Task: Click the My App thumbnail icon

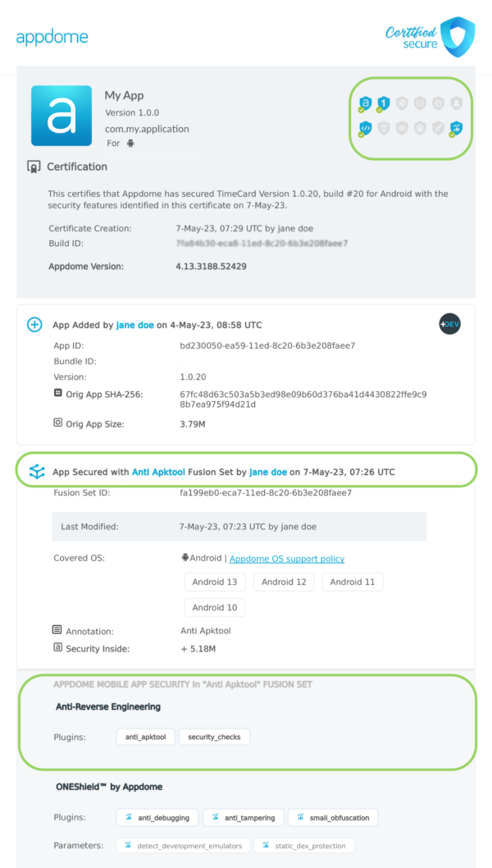Action: coord(61,116)
